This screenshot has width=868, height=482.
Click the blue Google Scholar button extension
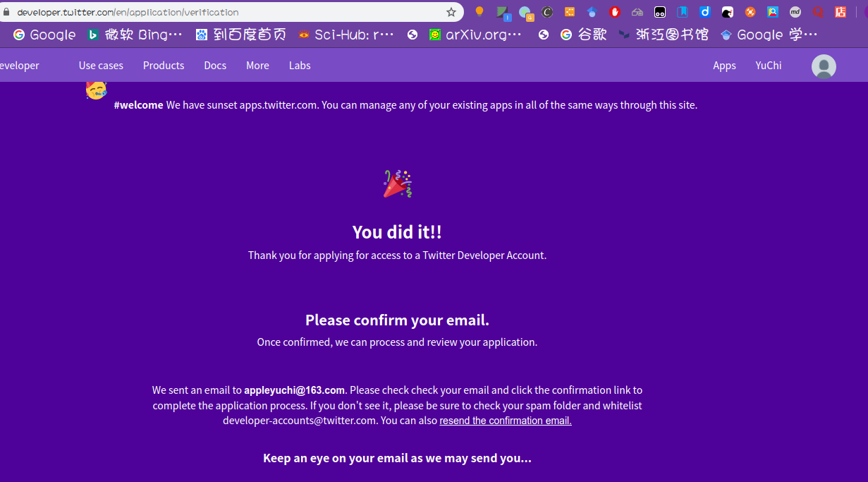[592, 12]
